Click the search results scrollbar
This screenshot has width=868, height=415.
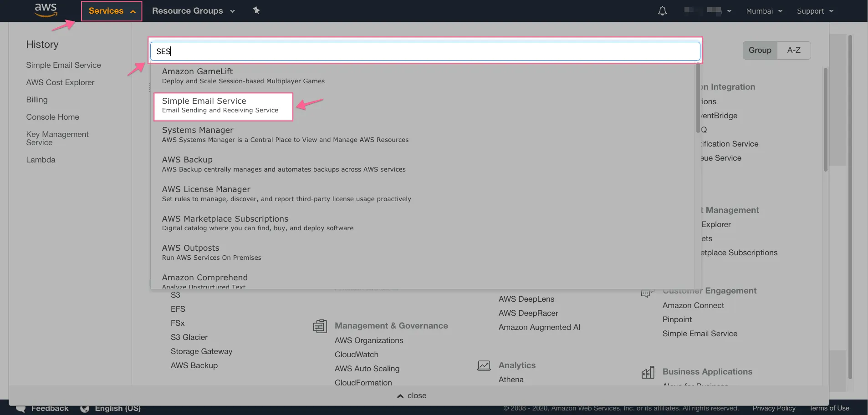[x=698, y=98]
